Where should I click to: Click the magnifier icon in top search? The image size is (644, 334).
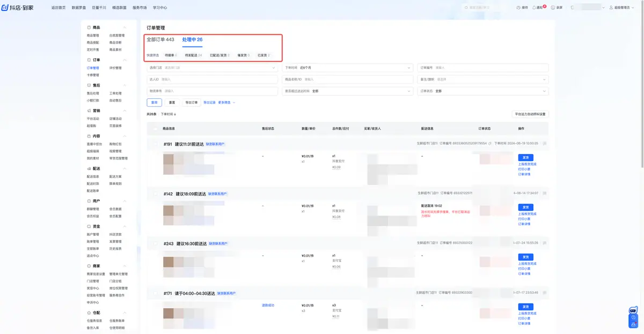point(466,8)
